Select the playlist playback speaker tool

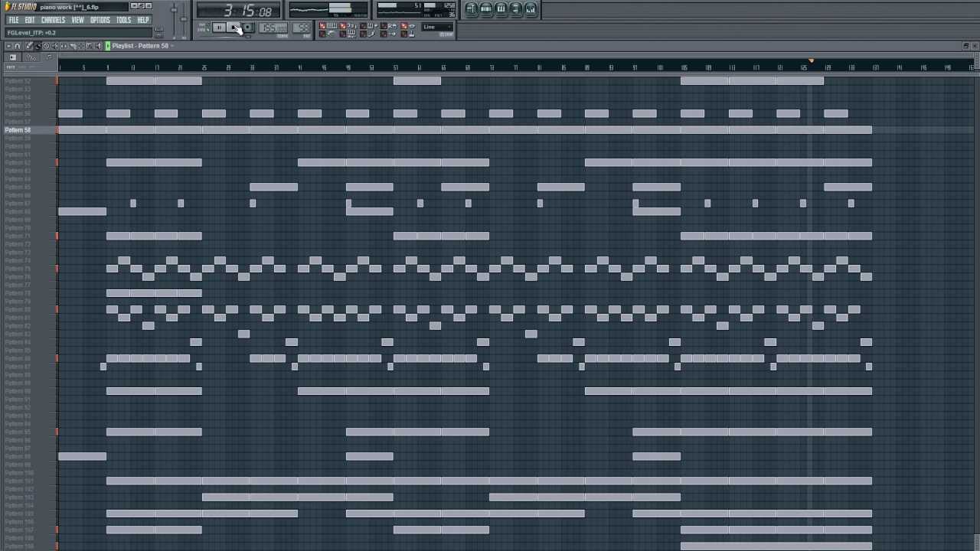99,46
